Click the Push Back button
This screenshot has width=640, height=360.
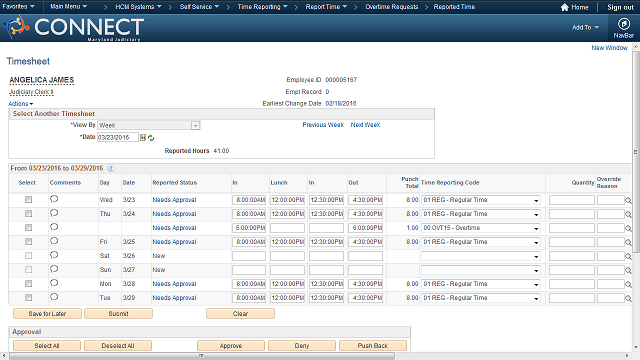coord(373,346)
